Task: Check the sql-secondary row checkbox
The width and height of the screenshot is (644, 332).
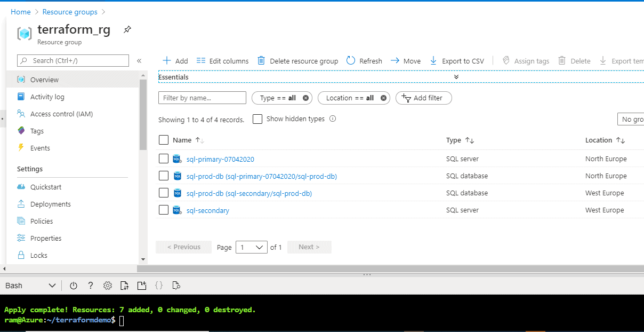Action: pyautogui.click(x=164, y=210)
